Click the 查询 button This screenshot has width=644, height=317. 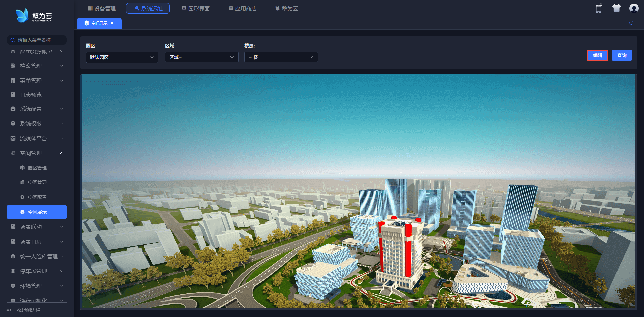coord(622,55)
